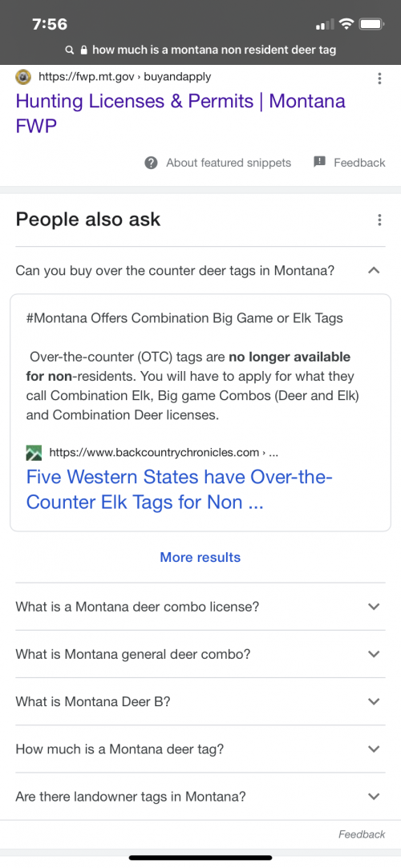
Task: Tap About featured snippets text
Action: tap(229, 163)
